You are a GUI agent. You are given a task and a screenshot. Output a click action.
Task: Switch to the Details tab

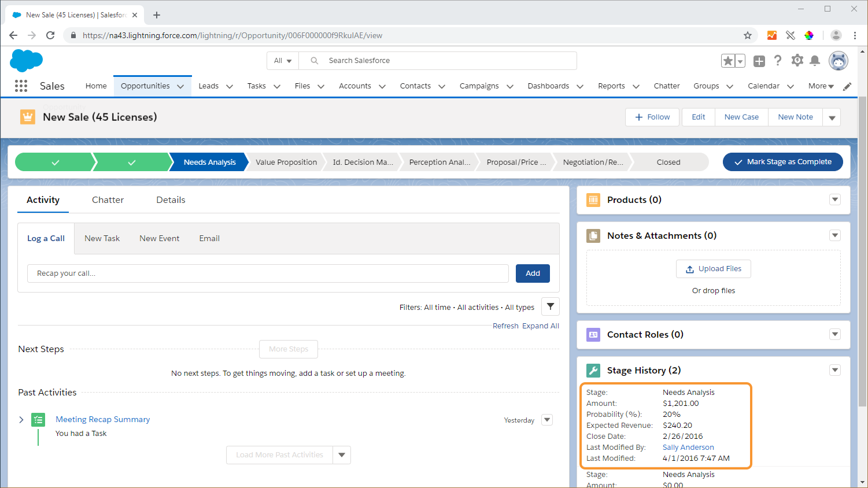[x=171, y=200]
